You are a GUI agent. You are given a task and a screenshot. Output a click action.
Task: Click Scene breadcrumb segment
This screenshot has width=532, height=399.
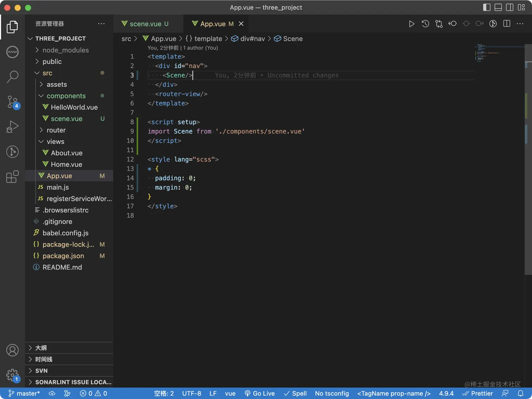coord(289,39)
